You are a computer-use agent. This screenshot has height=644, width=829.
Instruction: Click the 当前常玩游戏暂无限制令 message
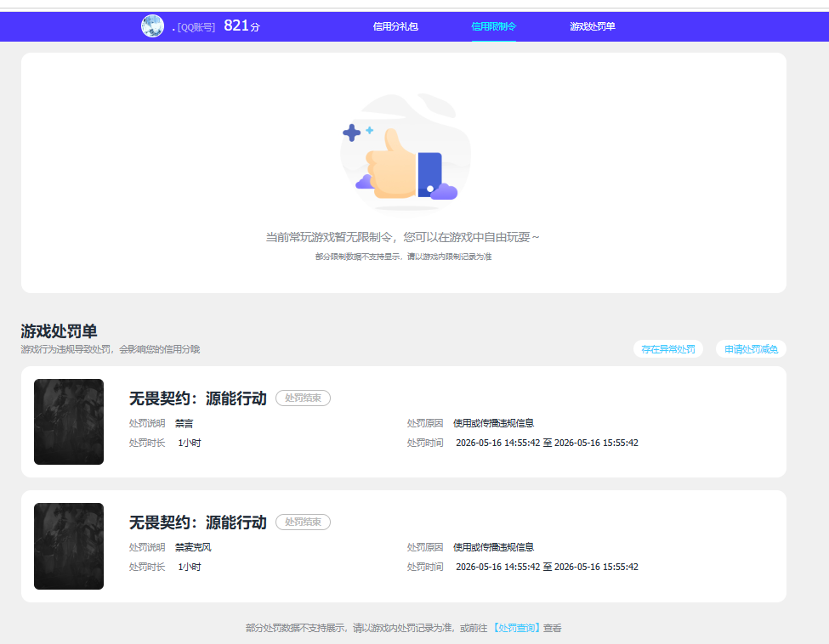click(402, 237)
